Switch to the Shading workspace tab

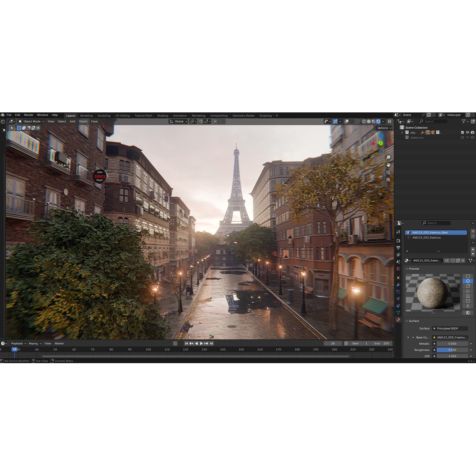tap(163, 115)
